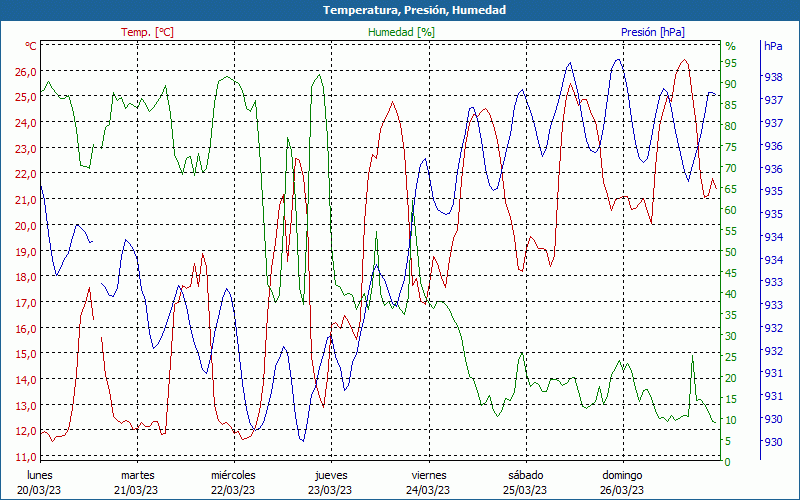The height and width of the screenshot is (500, 800).
Task: Click the "13,0" temperature tick label
Action: 27,405
